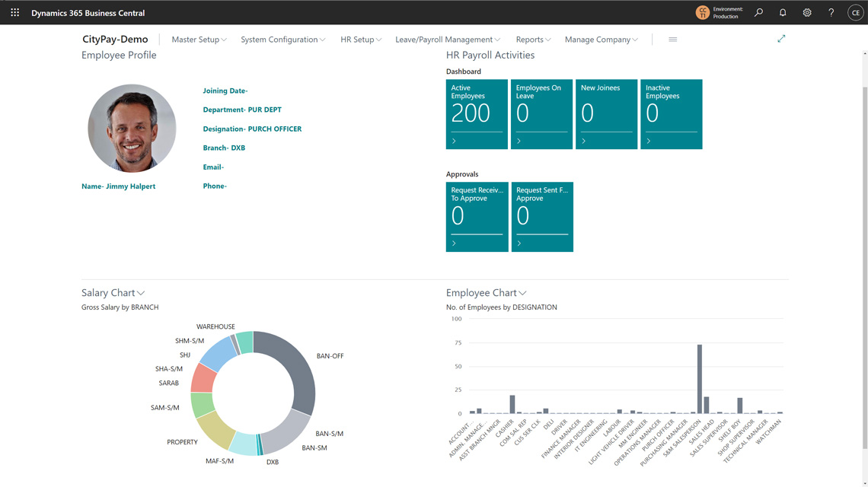Click arrow on Request Received To Approve tile
868x487 pixels.
(454, 243)
